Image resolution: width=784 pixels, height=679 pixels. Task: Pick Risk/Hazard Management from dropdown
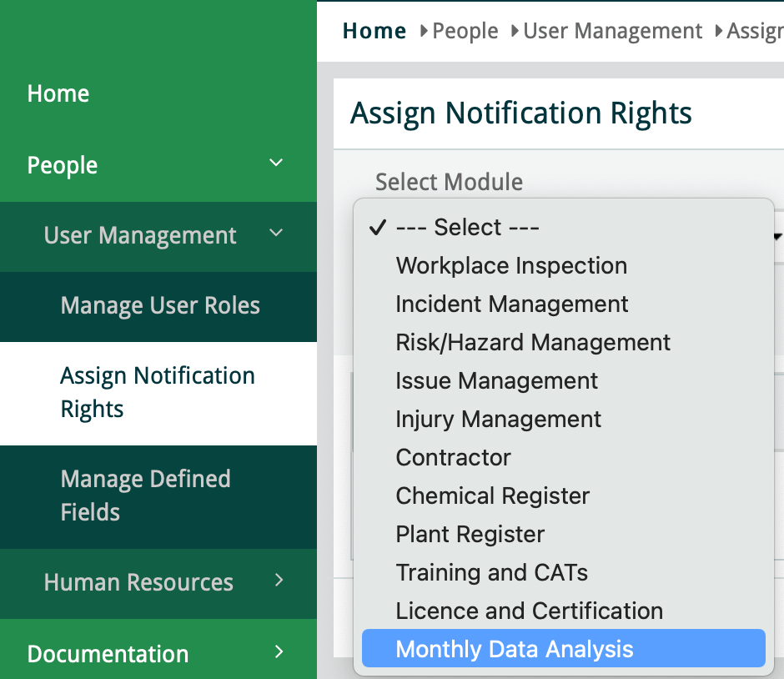pyautogui.click(x=533, y=343)
